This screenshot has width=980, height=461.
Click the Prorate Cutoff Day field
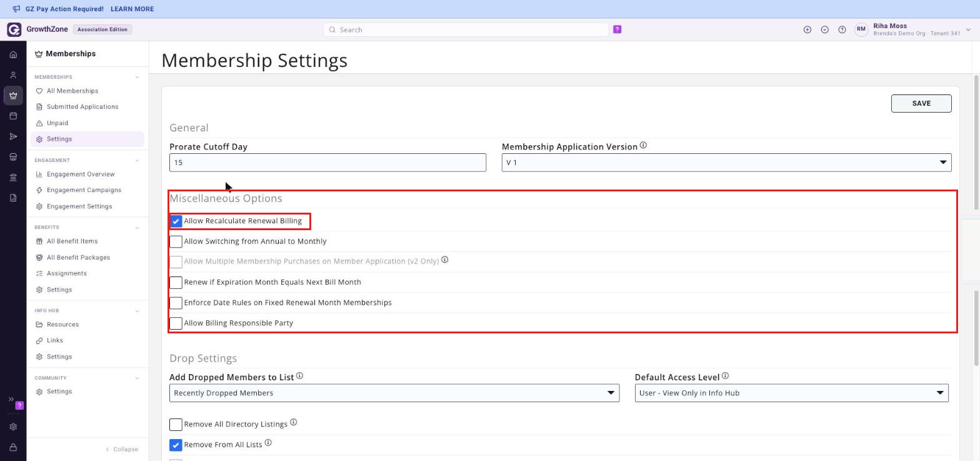pyautogui.click(x=327, y=163)
